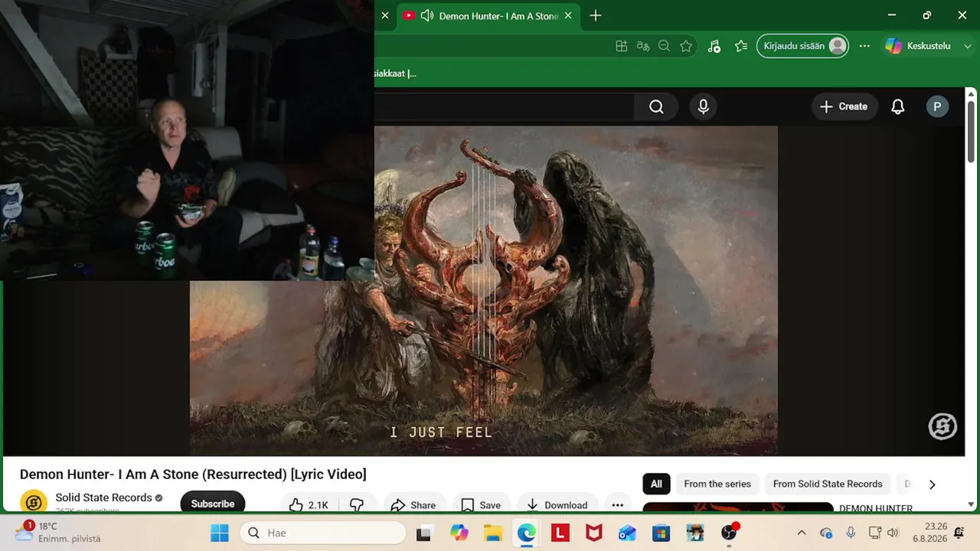This screenshot has width=980, height=551.
Task: Click the zoom out magnifier in address bar
Action: coord(665,46)
